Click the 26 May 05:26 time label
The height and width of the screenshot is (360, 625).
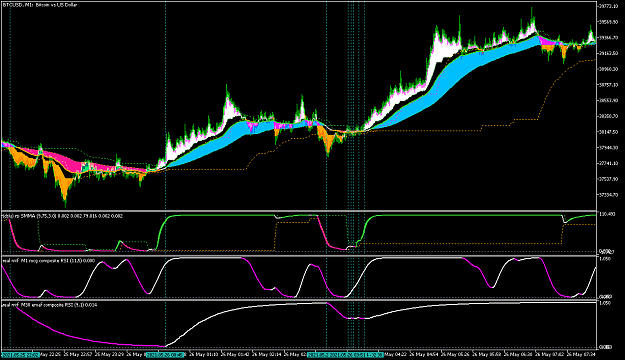click(x=454, y=354)
